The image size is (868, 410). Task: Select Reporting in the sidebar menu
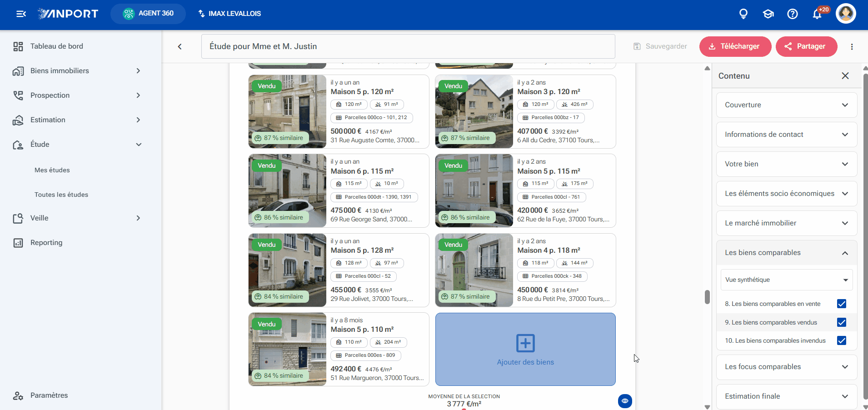tap(46, 243)
